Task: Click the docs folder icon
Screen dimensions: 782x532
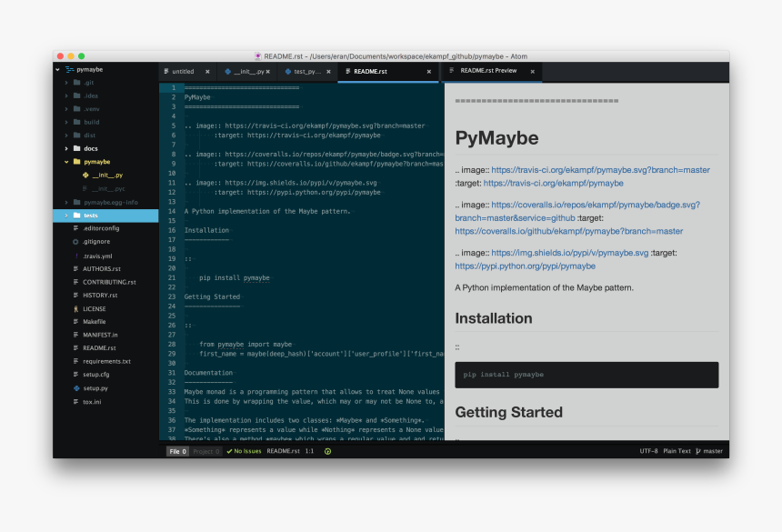Action: (x=76, y=148)
